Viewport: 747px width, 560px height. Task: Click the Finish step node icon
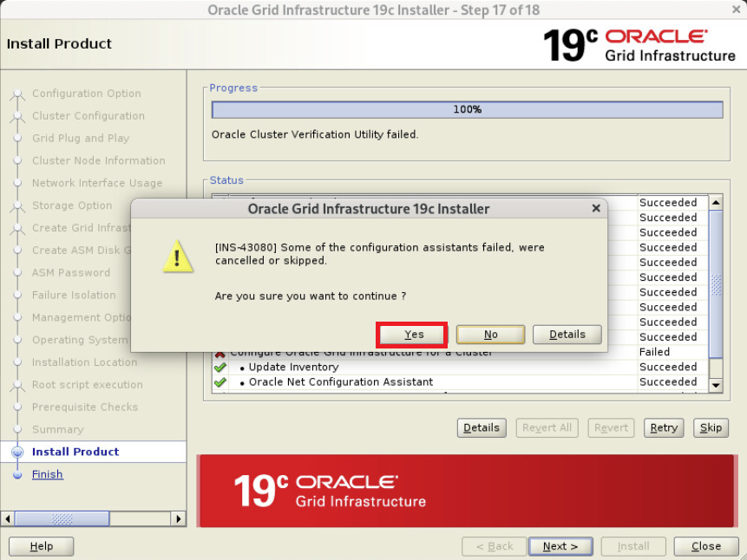(17, 475)
